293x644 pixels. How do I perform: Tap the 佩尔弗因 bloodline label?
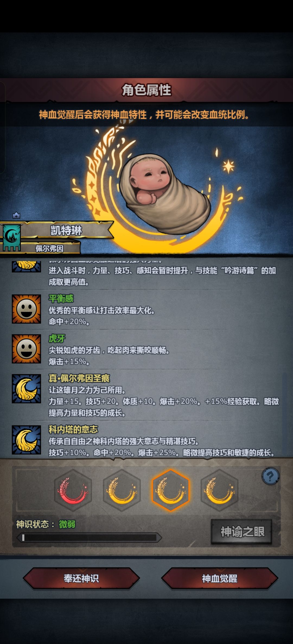tap(49, 248)
